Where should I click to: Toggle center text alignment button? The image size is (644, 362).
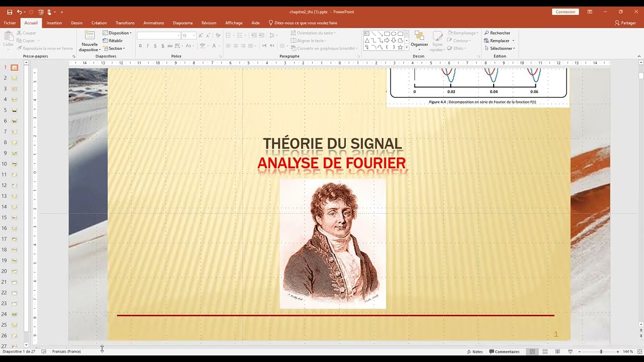click(235, 46)
